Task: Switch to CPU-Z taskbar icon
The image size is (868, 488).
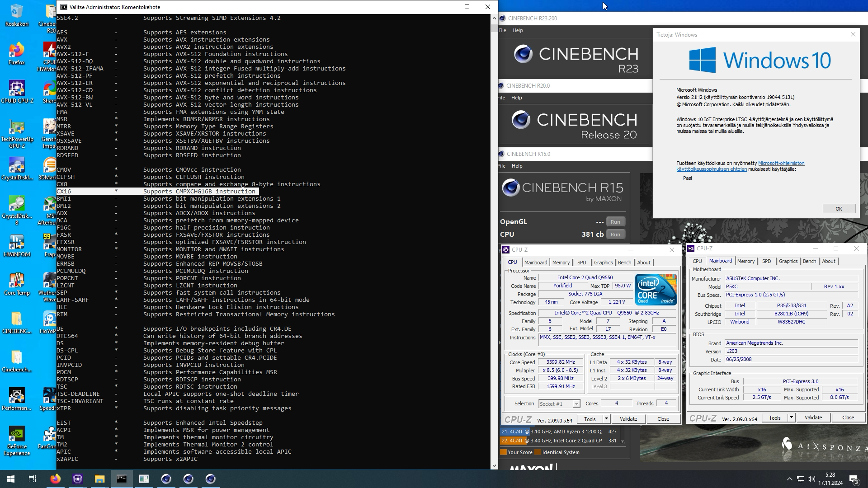Action: pyautogui.click(x=77, y=479)
